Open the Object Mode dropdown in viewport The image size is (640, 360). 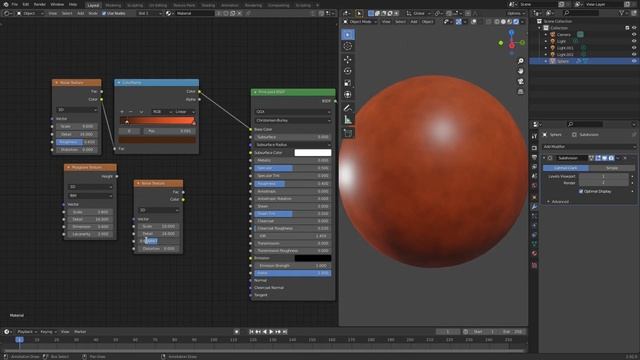pyautogui.click(x=359, y=22)
